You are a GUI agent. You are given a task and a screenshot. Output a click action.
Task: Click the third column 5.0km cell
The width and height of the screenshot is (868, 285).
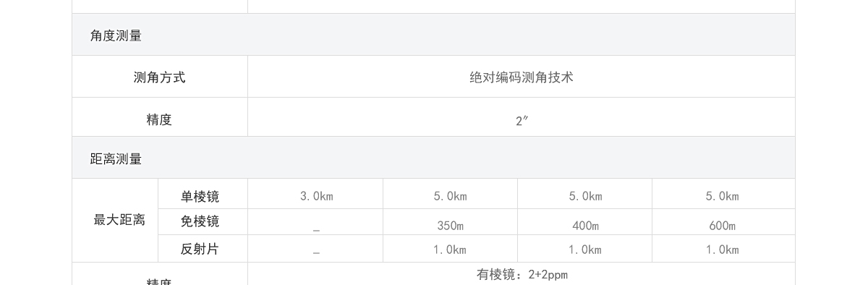point(585,196)
